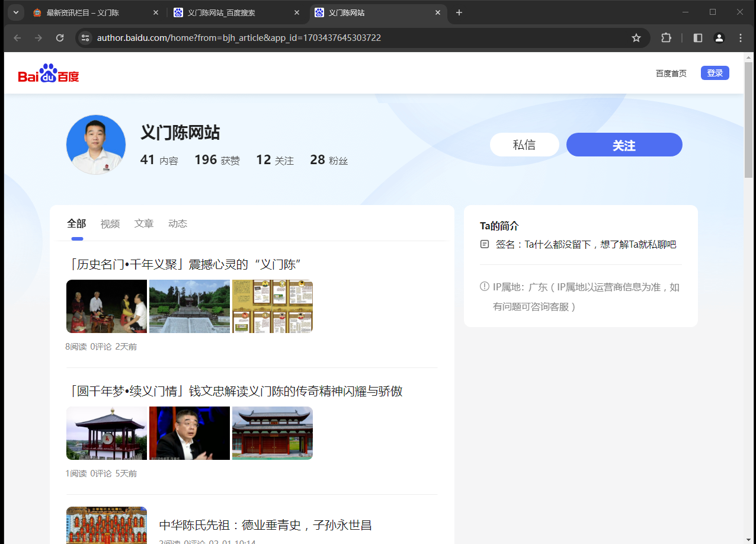
Task: Switch to the 文章 tab
Action: [x=144, y=223]
